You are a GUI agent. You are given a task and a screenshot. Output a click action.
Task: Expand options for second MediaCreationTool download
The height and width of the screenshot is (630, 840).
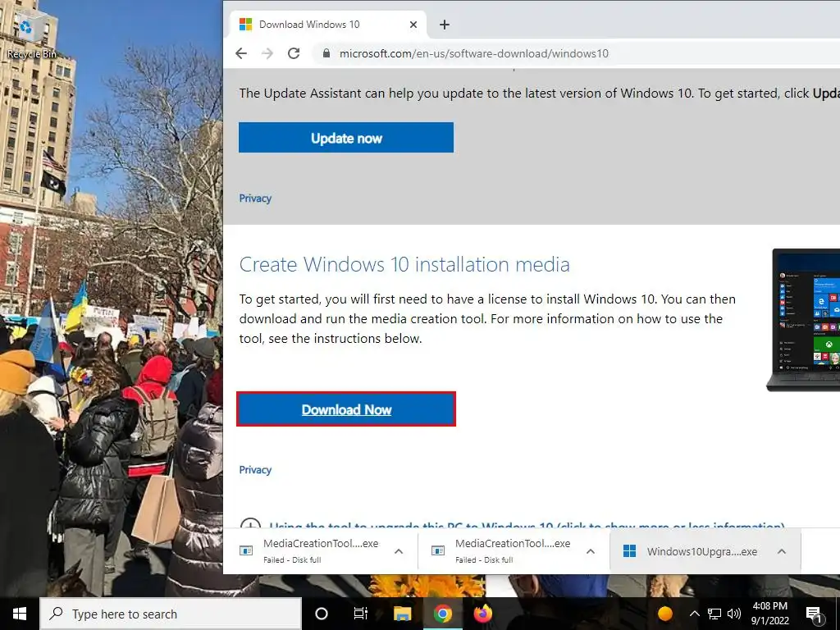click(591, 551)
